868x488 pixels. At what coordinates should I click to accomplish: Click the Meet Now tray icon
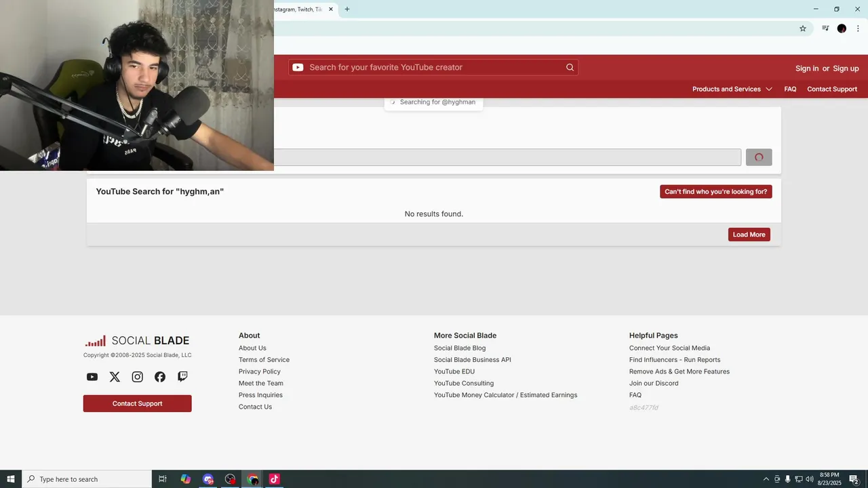[777, 479]
